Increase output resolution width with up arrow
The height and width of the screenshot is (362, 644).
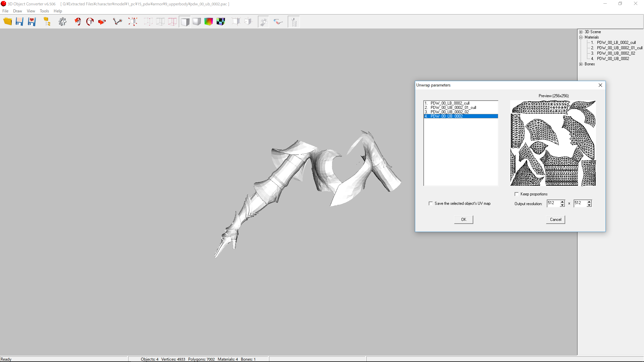tap(562, 201)
